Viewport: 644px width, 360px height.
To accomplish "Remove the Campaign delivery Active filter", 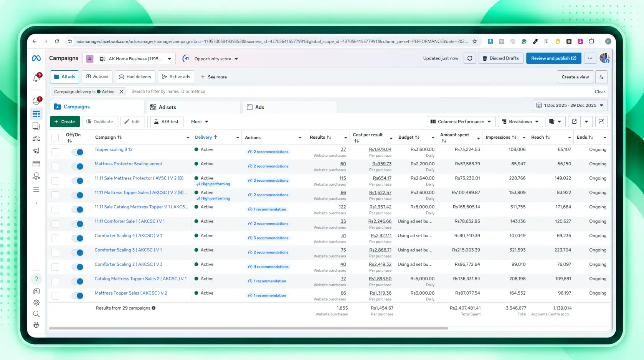I will [x=121, y=91].
